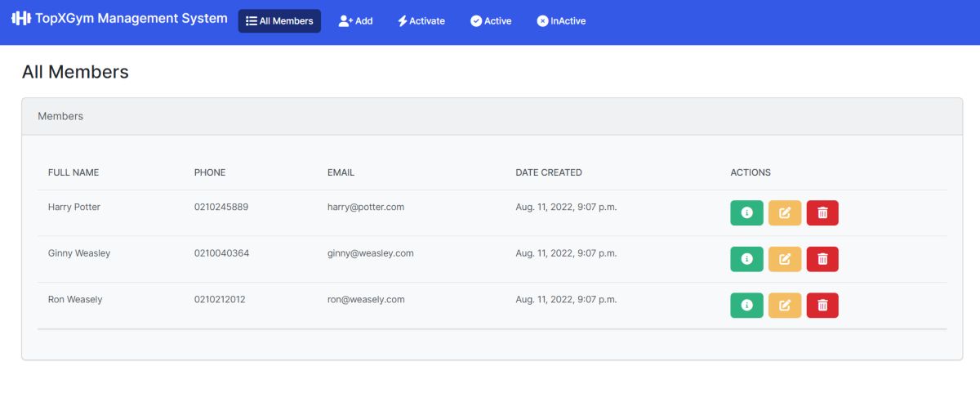This screenshot has height=393, width=980.
Task: Select the name Harry Potter
Action: click(74, 207)
